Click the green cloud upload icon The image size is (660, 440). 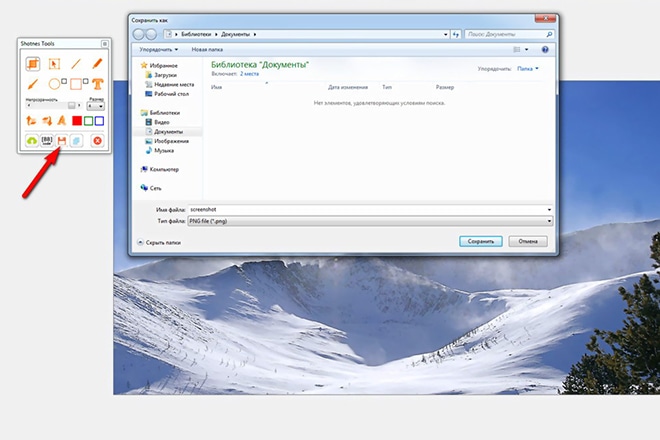pyautogui.click(x=32, y=141)
